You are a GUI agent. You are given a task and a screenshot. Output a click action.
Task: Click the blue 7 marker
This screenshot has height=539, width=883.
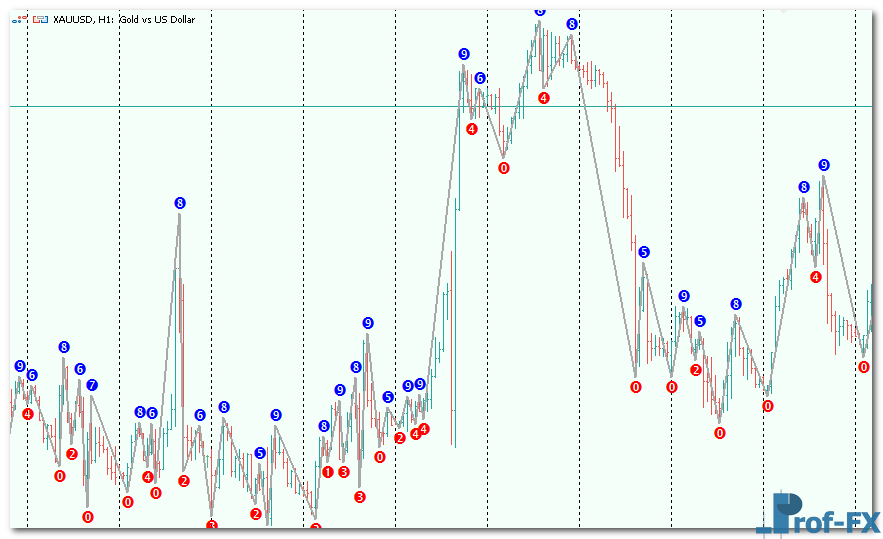point(92,385)
